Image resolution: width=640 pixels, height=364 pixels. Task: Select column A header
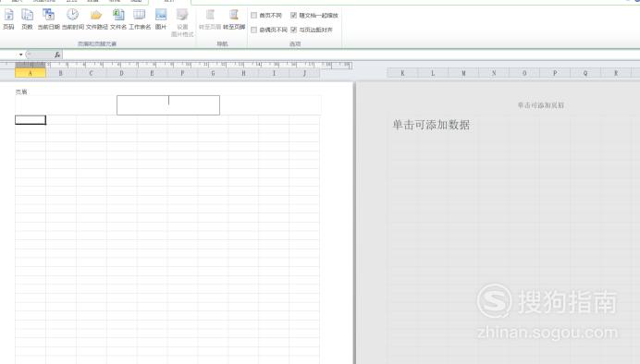[31, 73]
